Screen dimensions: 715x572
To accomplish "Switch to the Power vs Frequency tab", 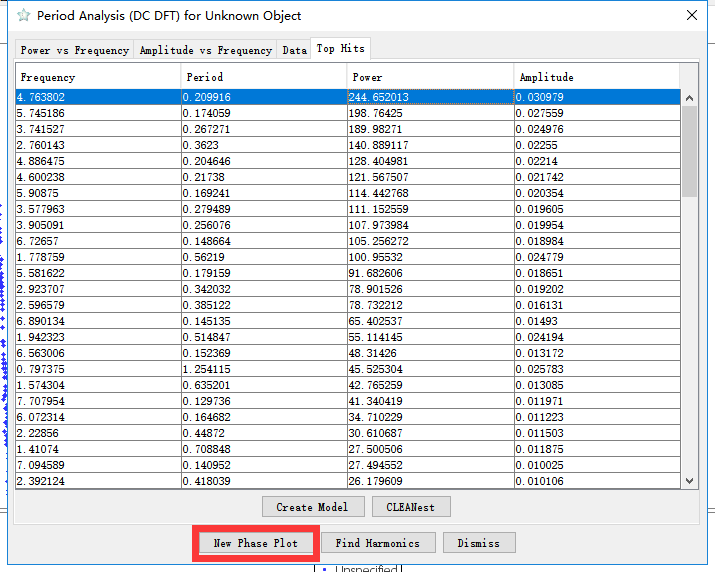I will point(75,50).
